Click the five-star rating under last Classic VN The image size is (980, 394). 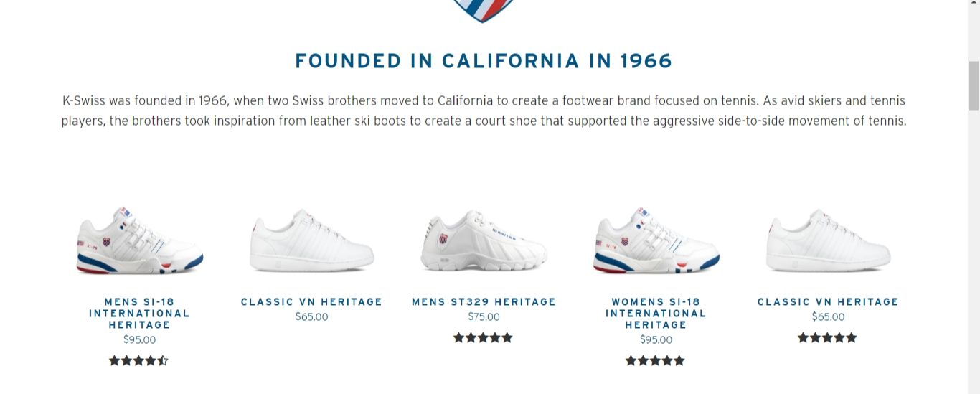[827, 337]
